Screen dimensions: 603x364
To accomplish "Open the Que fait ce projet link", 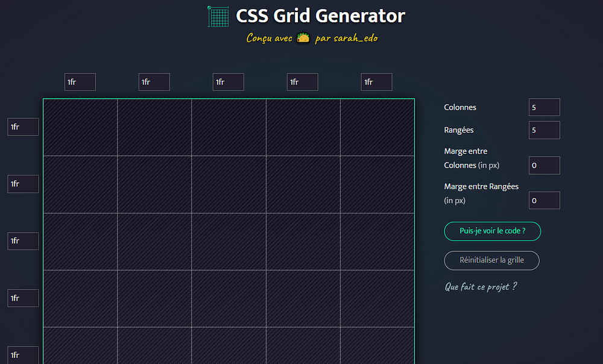I will click(x=481, y=287).
